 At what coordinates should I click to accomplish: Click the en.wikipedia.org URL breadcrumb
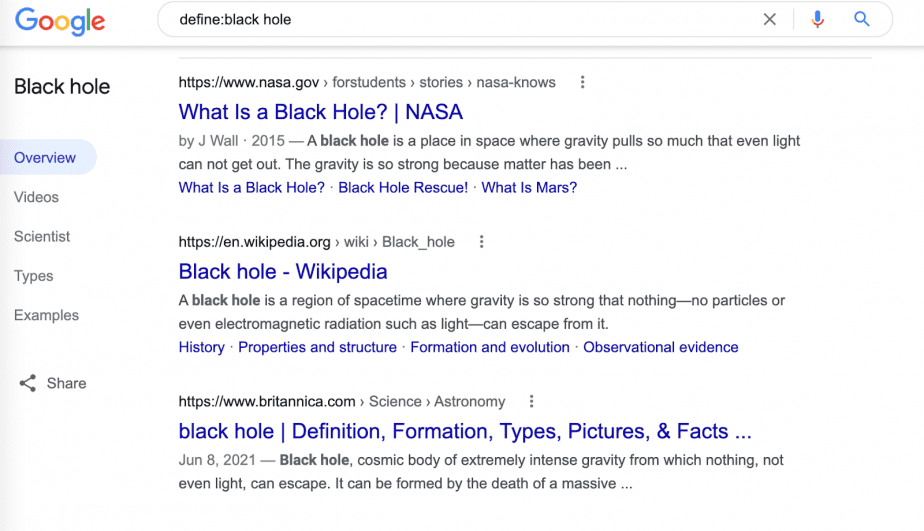point(316,242)
